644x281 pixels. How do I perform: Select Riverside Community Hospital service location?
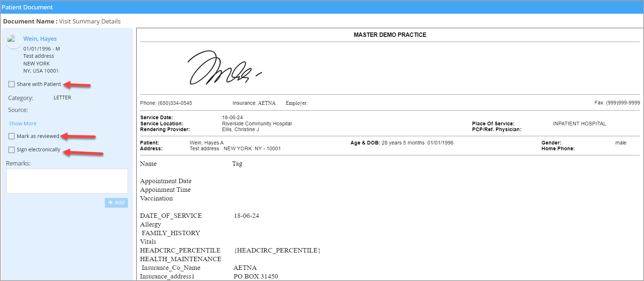(x=257, y=124)
